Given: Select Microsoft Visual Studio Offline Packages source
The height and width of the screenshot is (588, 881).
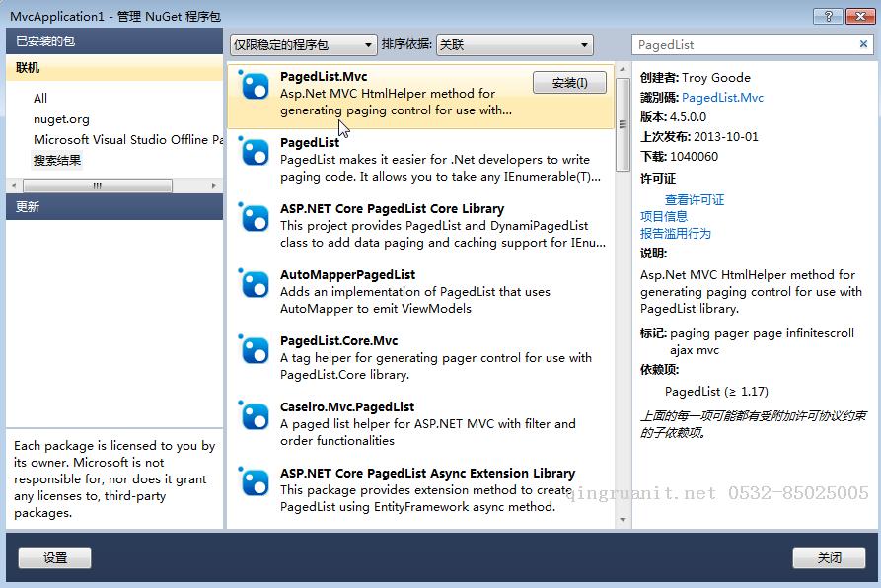Looking at the screenshot, I should (128, 140).
